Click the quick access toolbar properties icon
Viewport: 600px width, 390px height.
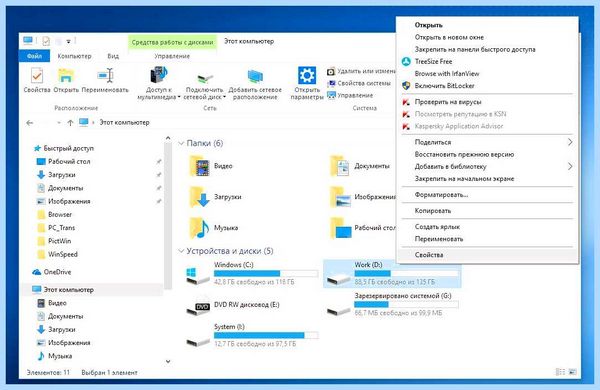[46, 41]
